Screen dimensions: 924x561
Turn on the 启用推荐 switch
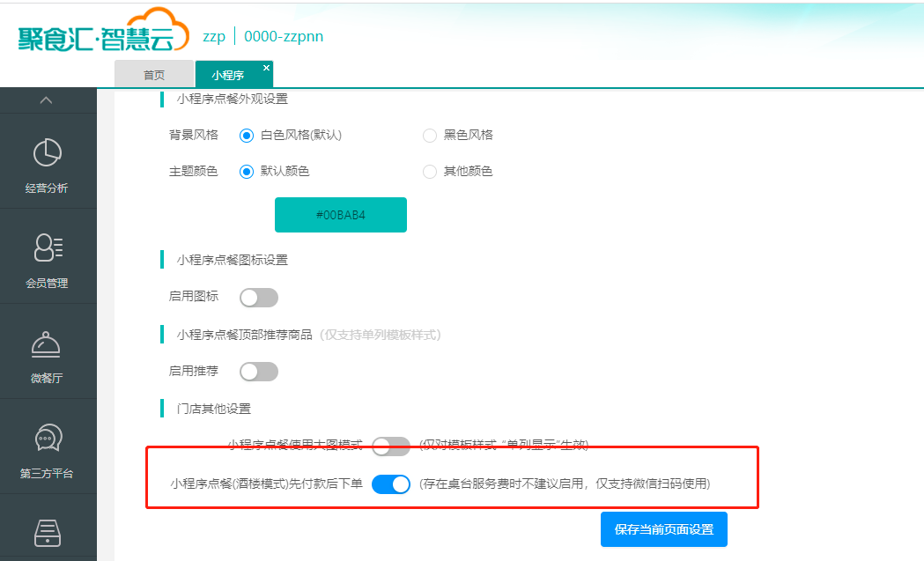pos(259,372)
